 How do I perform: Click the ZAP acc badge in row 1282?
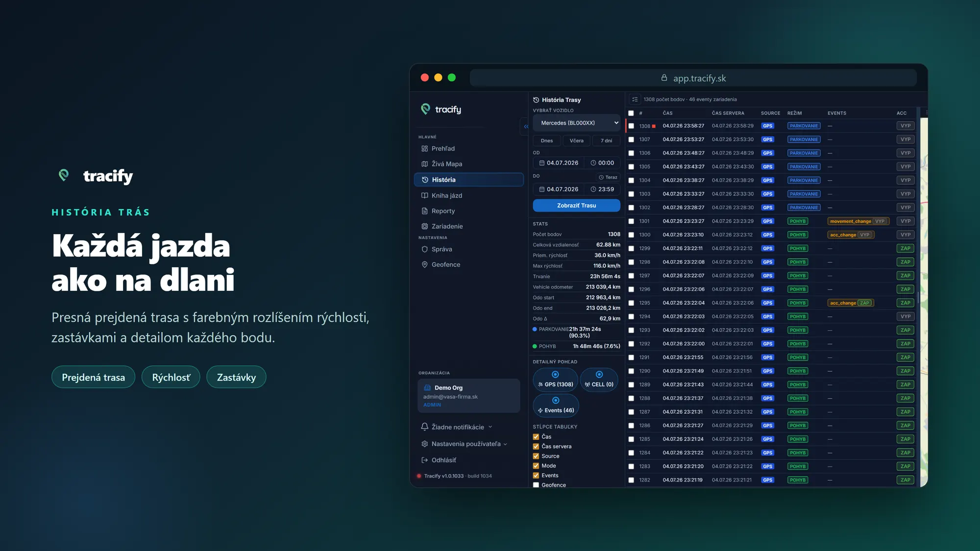pos(905,480)
